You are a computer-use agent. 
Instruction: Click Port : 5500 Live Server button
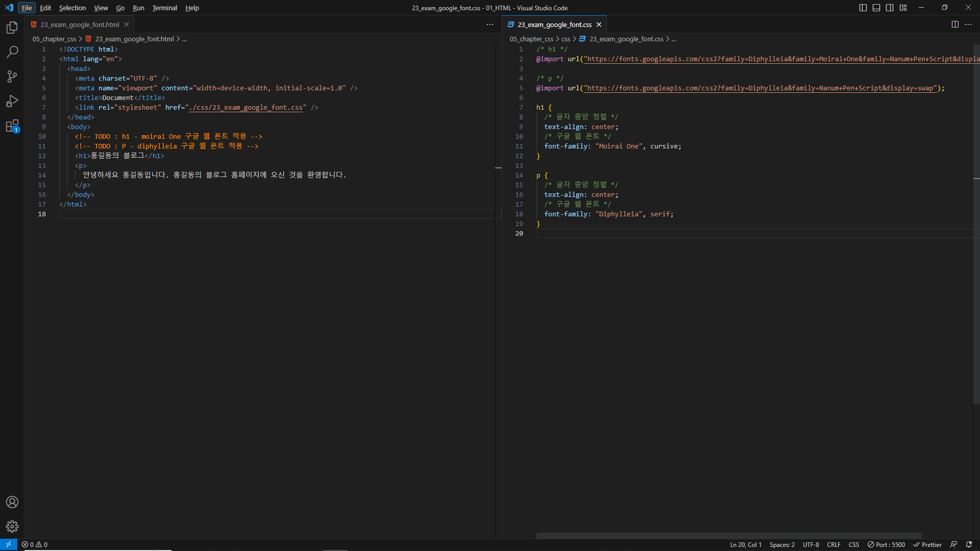(x=887, y=544)
